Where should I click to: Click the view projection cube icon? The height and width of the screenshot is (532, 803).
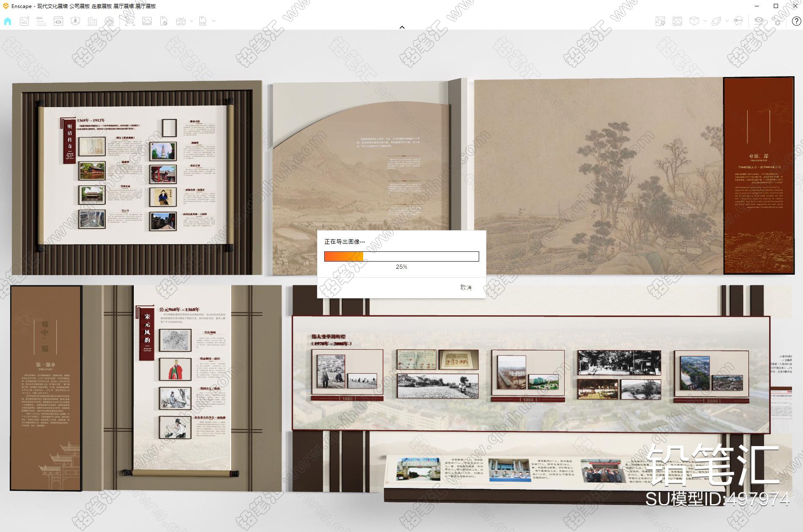click(694, 21)
